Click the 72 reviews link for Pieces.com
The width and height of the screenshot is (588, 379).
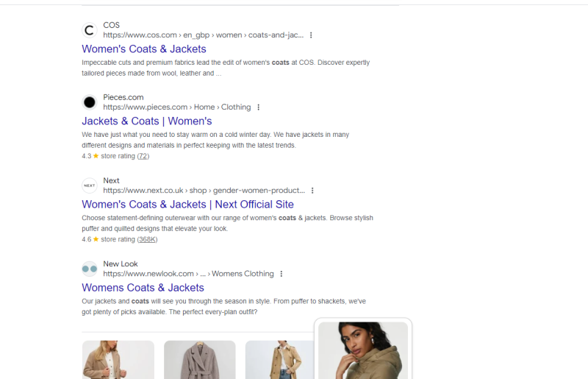coord(143,156)
